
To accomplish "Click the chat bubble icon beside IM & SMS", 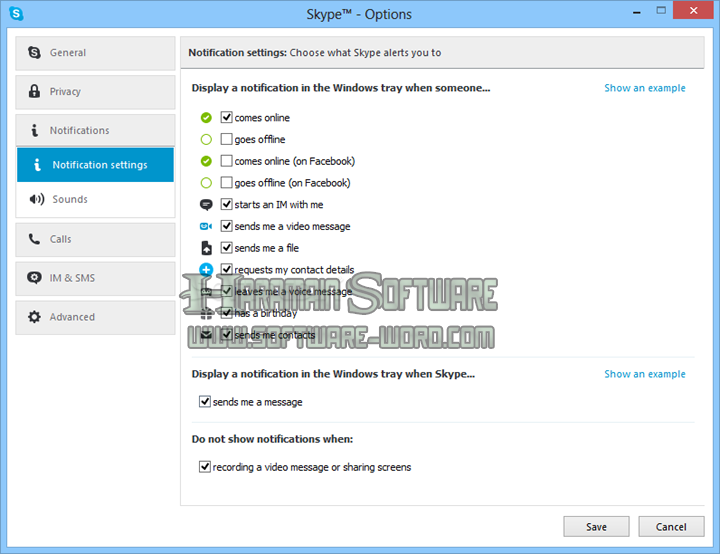I will pos(34,277).
